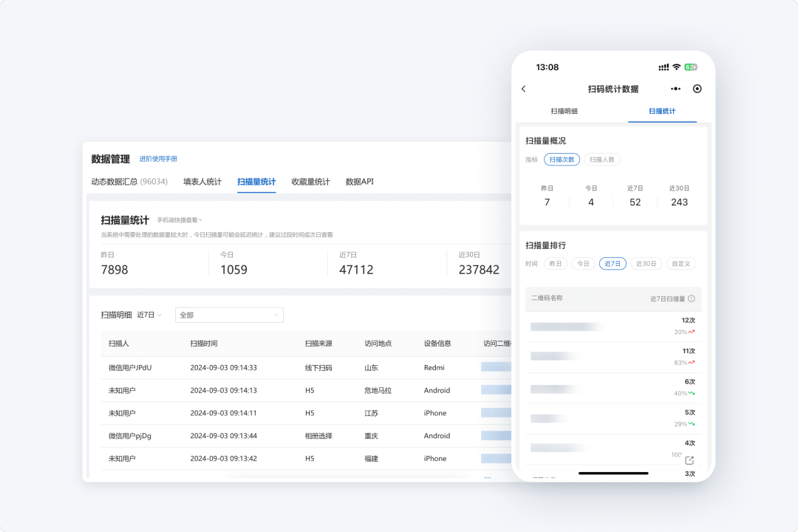Viewport: 798px width, 532px height.
Task: Choose the 近30日 ranking time chip
Action: point(646,264)
